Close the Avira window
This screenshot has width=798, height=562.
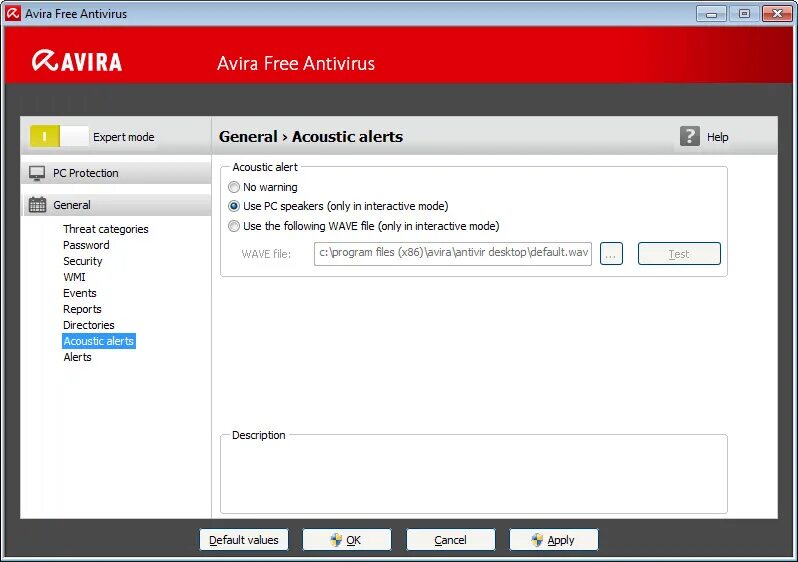pyautogui.click(x=777, y=14)
